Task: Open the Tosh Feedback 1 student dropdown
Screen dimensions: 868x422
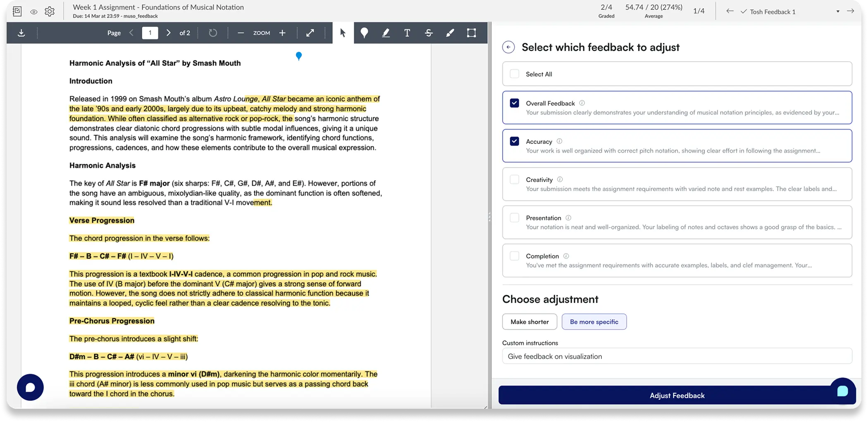Action: pos(790,12)
